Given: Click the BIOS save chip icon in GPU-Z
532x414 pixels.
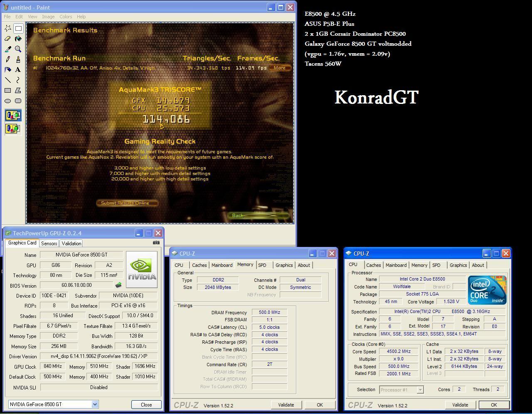Looking at the screenshot, I should [118, 285].
